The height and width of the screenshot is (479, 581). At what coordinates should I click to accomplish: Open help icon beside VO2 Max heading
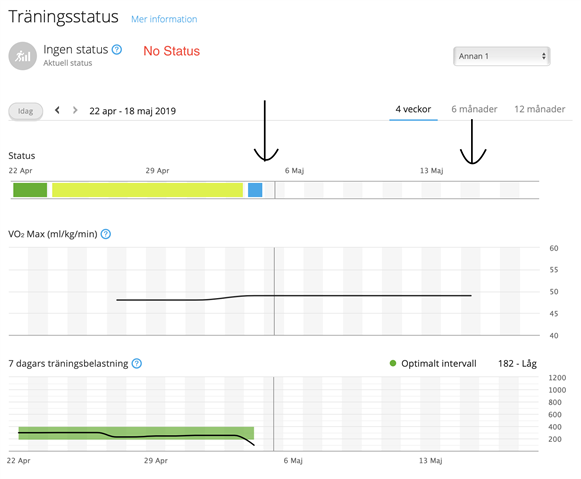106,234
